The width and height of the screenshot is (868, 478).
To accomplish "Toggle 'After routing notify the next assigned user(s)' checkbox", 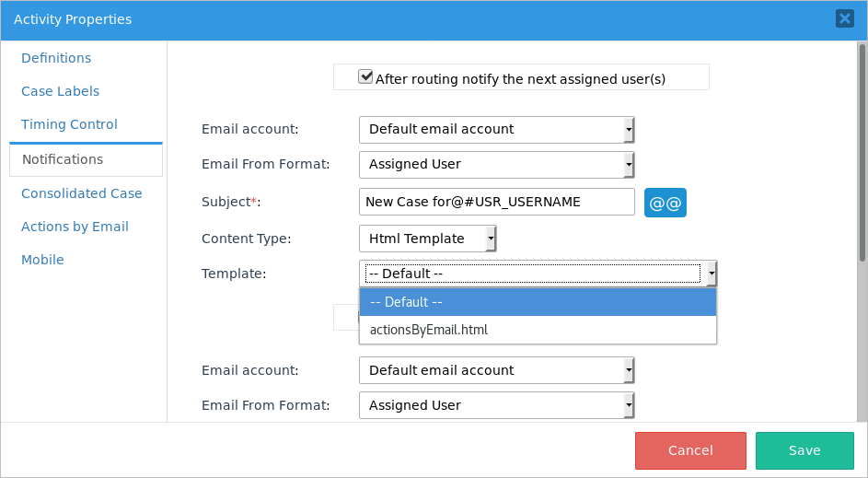I will point(365,77).
